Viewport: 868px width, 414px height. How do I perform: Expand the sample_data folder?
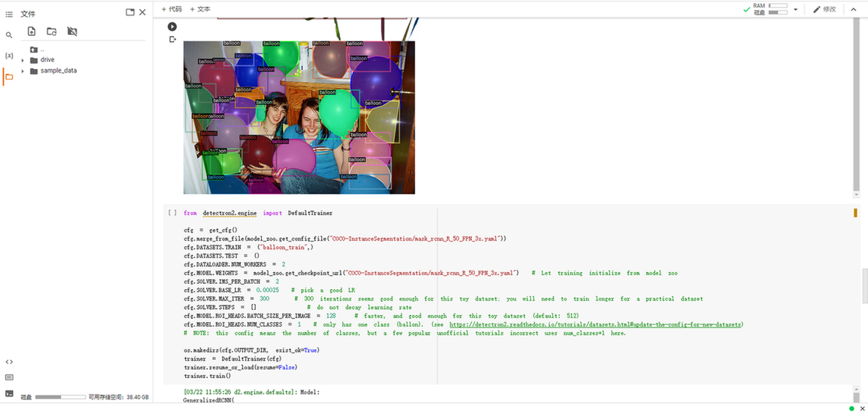[23, 71]
